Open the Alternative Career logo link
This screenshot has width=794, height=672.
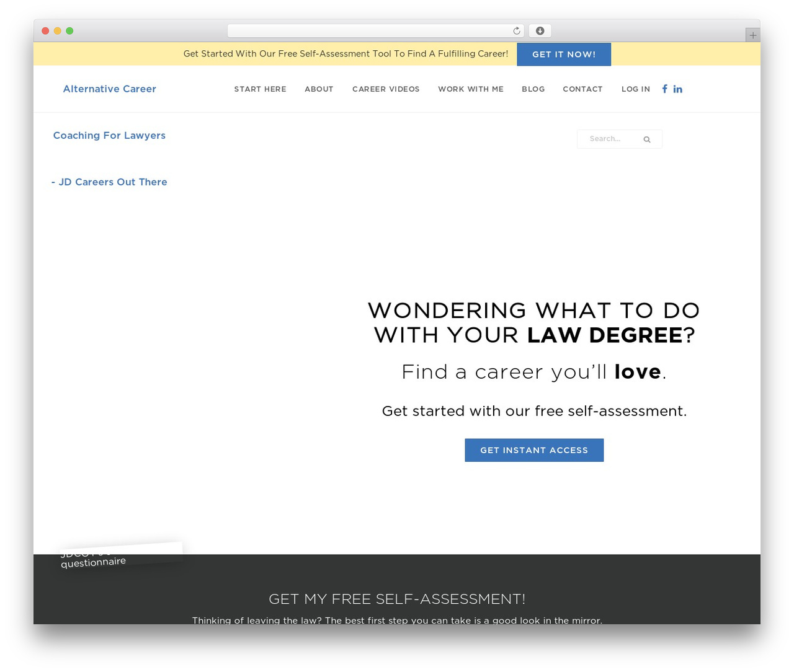(110, 89)
